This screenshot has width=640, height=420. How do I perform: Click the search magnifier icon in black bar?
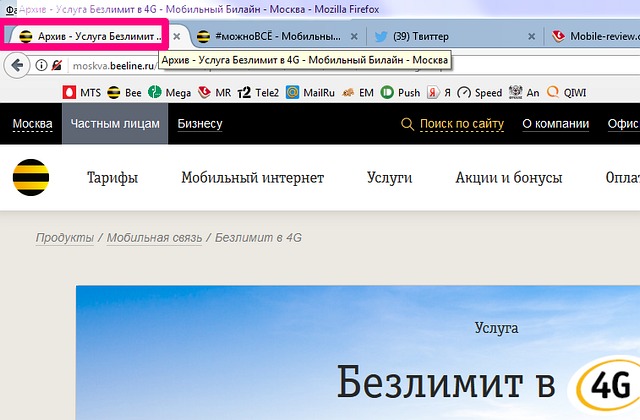coord(407,124)
